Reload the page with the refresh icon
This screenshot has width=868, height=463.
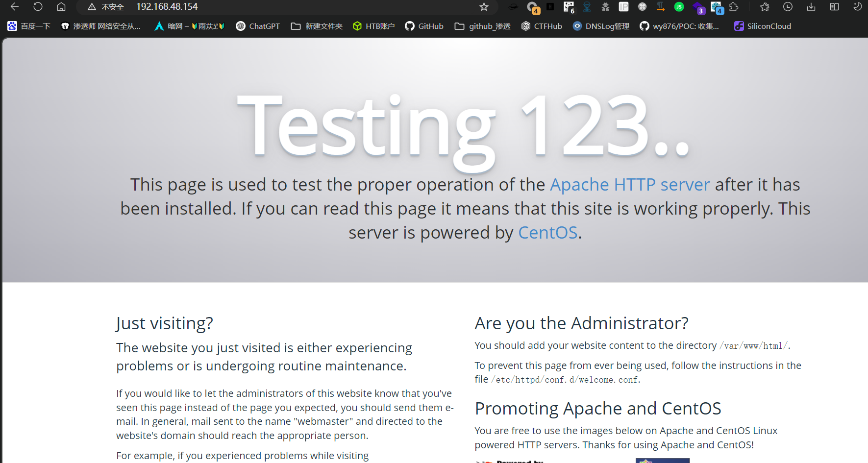click(38, 7)
